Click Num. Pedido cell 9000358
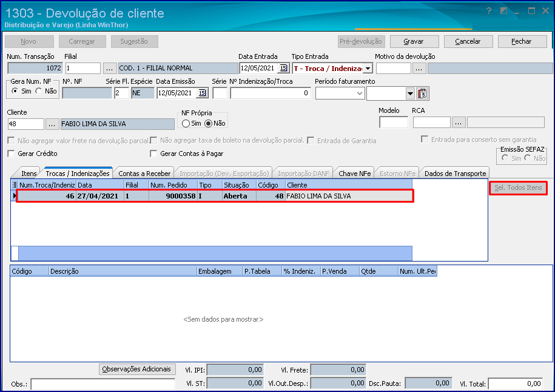 click(172, 196)
